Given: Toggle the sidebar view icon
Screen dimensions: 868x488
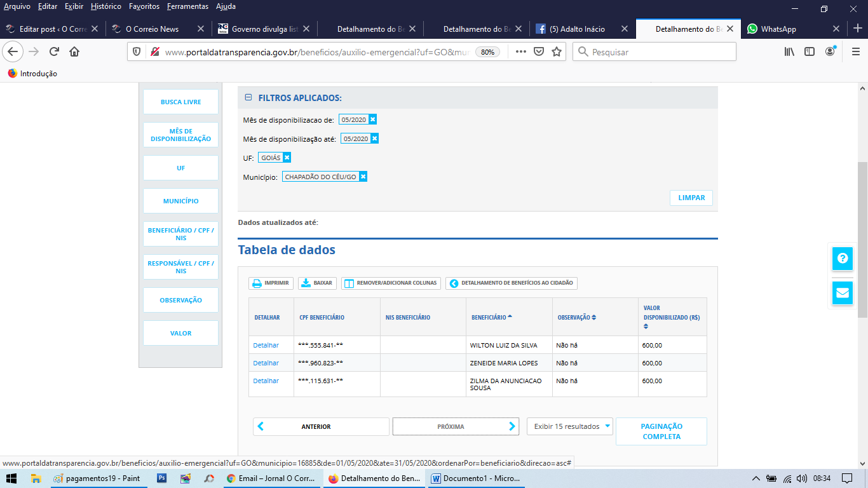Looking at the screenshot, I should tap(810, 52).
